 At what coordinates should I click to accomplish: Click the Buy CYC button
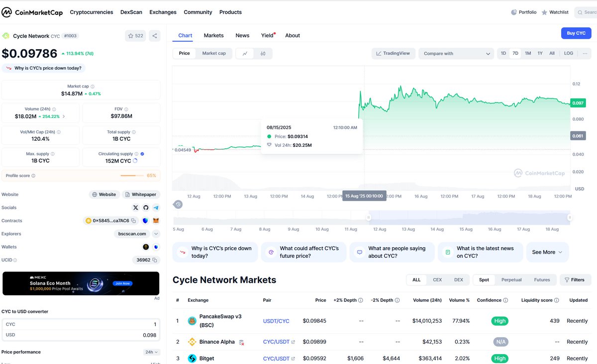(x=576, y=33)
